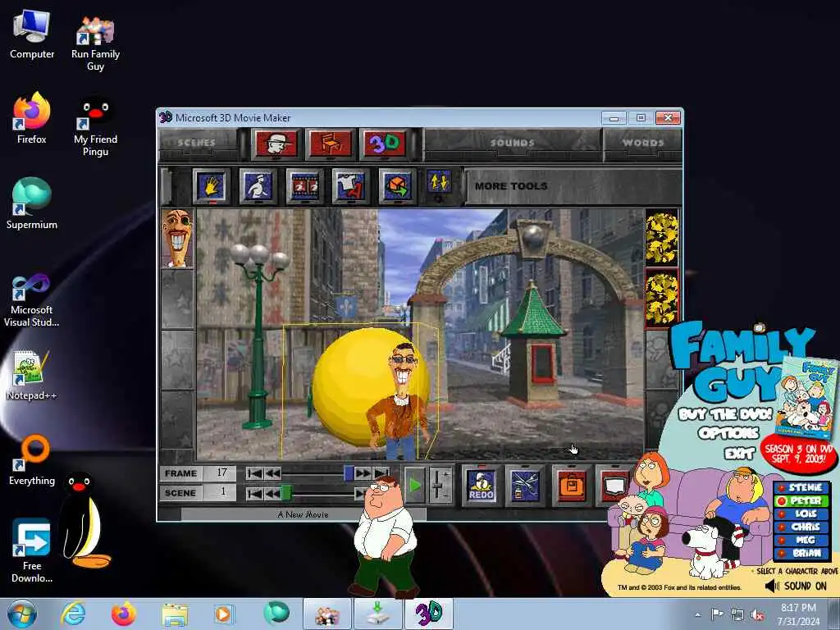840x630 pixels.
Task: Select Brian in Family Guy character list
Action: (x=801, y=554)
